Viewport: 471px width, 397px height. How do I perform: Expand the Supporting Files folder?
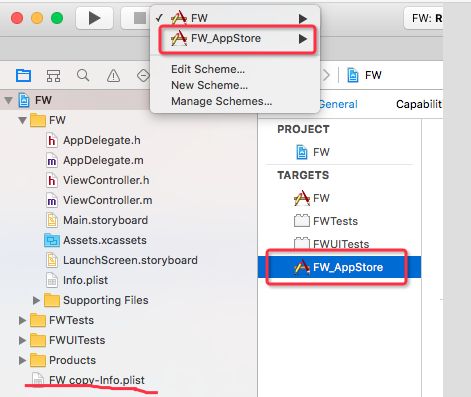(x=36, y=300)
